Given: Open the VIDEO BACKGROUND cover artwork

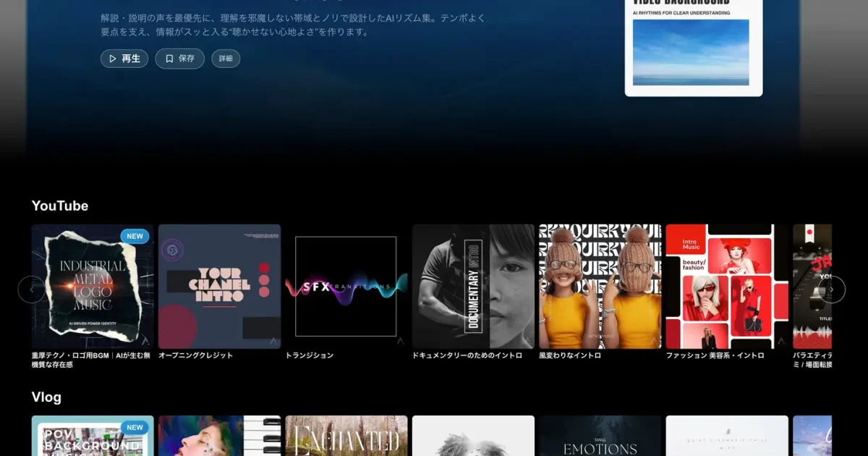Looking at the screenshot, I should (x=693, y=48).
